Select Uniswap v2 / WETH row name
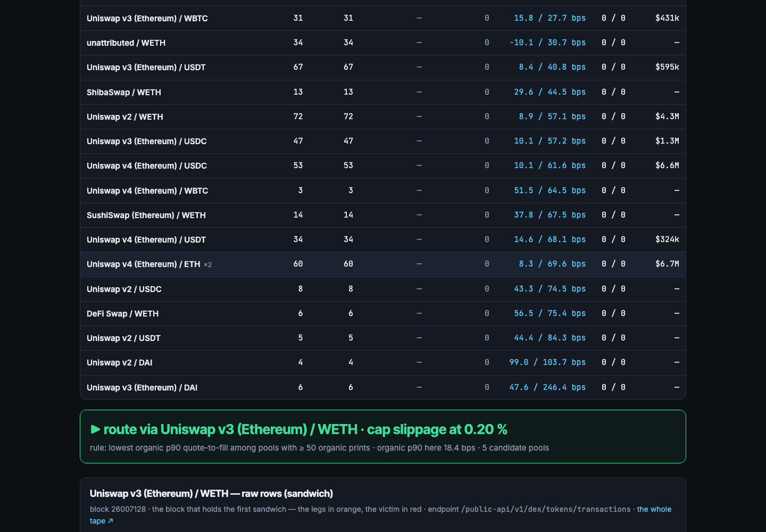Viewport: 766px width, 532px height. point(125,117)
